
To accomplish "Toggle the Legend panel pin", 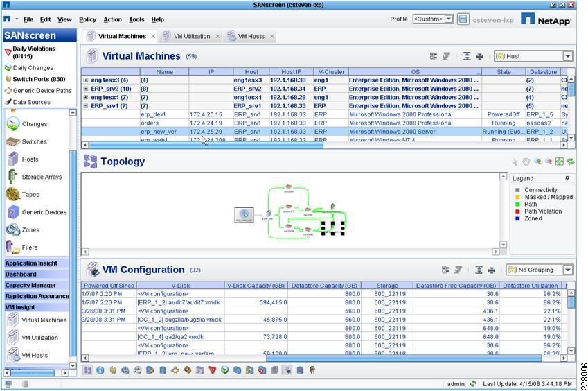I will [x=567, y=178].
